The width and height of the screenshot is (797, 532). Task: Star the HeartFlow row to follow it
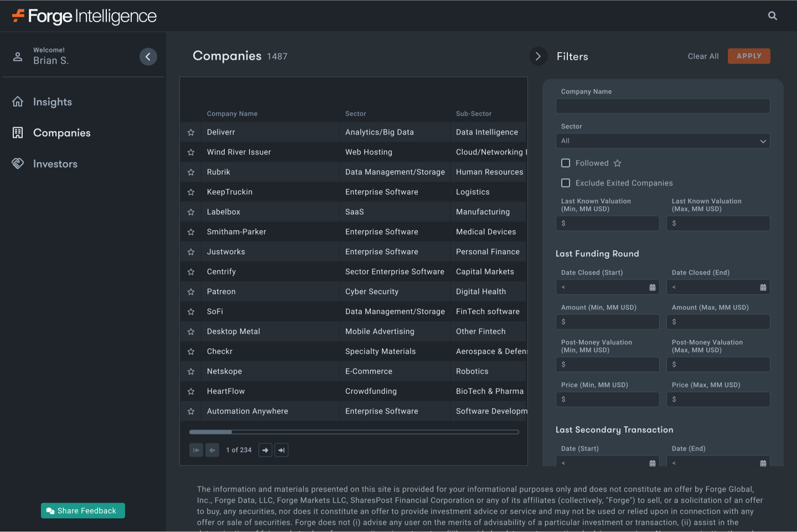pos(191,391)
